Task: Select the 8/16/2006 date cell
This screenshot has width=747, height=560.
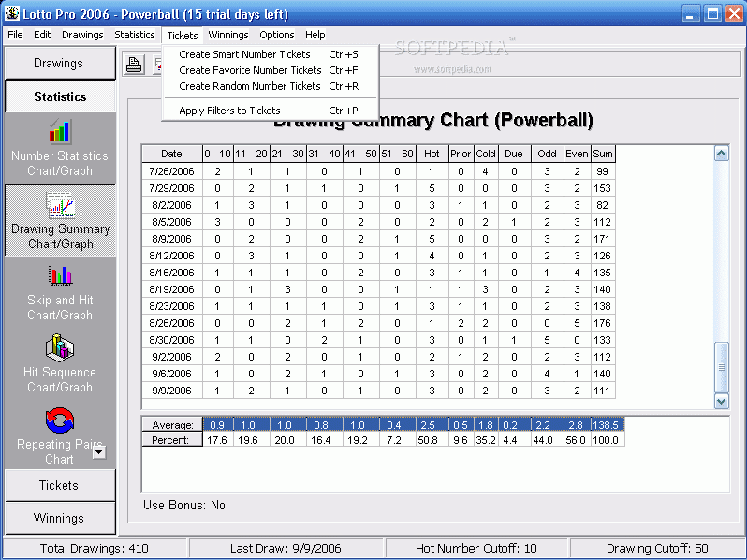Action: [x=172, y=273]
